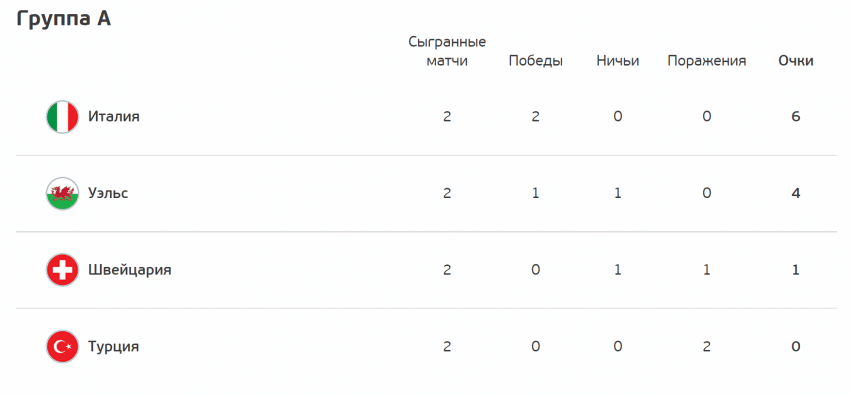Select Wales' draws value
The height and width of the screenshot is (397, 850).
617,193
